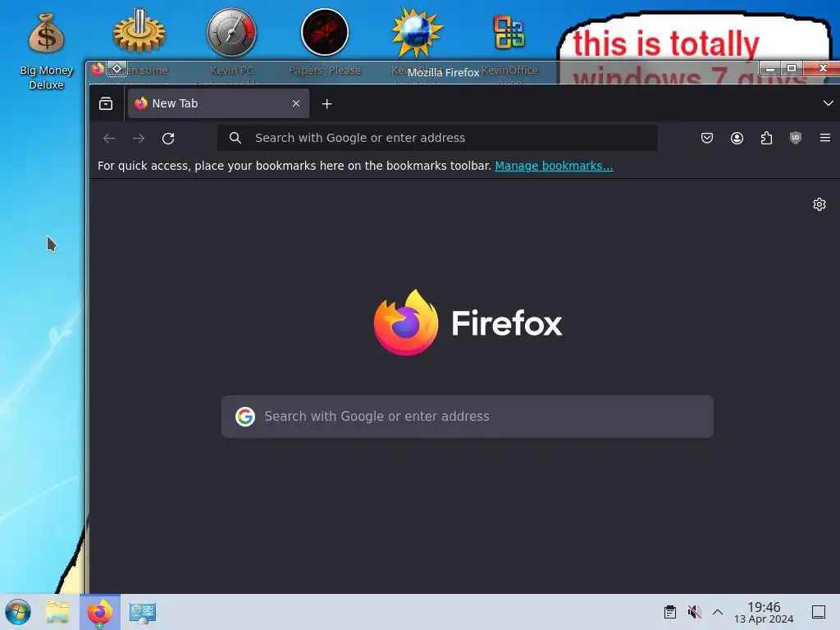Image resolution: width=840 pixels, height=630 pixels.
Task: Maximize the Mozilla Firefox window
Action: pos(792,69)
